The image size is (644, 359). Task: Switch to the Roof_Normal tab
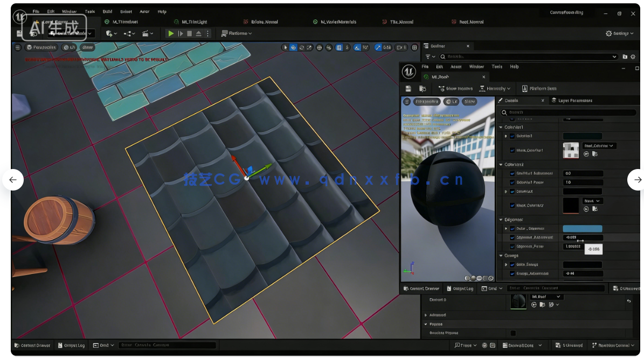(x=472, y=22)
